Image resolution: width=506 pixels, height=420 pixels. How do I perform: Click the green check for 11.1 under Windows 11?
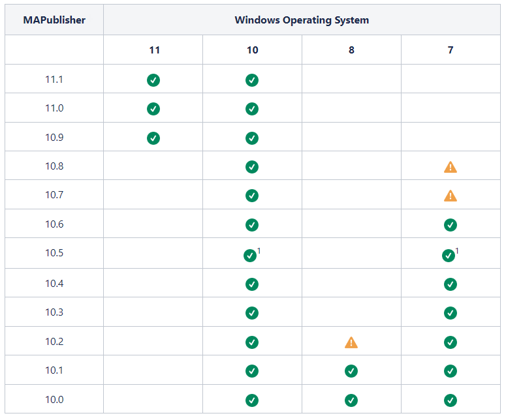click(x=153, y=80)
